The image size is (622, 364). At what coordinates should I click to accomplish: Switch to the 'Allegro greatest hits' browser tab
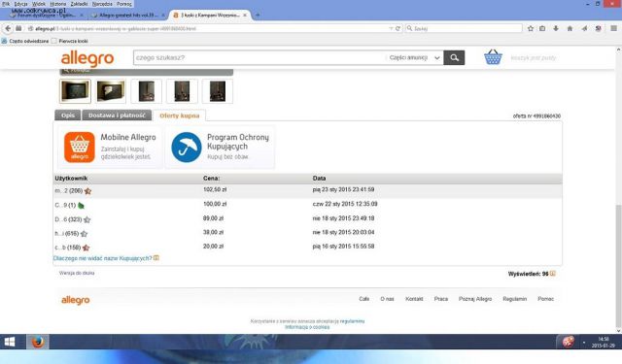128,16
